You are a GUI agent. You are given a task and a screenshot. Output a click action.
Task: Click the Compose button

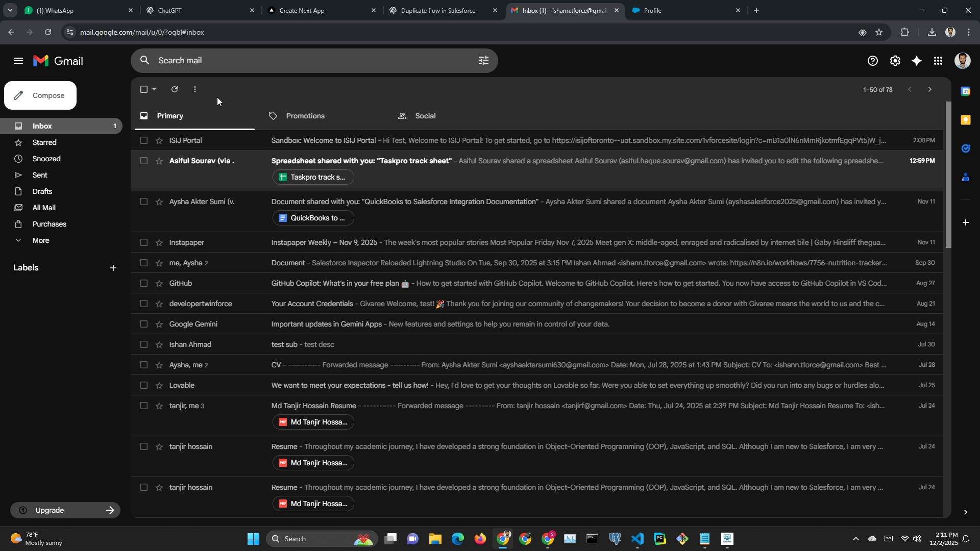(x=40, y=95)
